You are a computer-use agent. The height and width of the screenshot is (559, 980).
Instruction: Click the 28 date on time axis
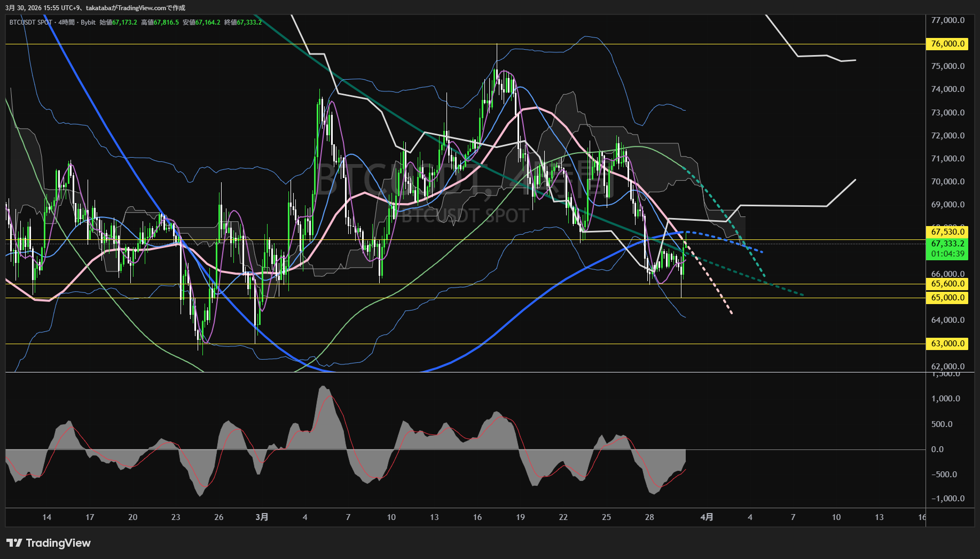649,517
